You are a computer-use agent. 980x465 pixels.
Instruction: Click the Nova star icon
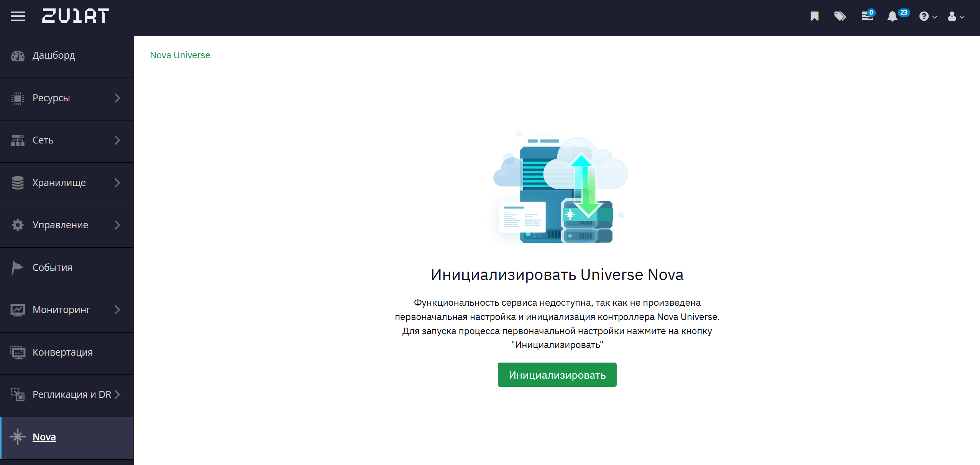[18, 437]
